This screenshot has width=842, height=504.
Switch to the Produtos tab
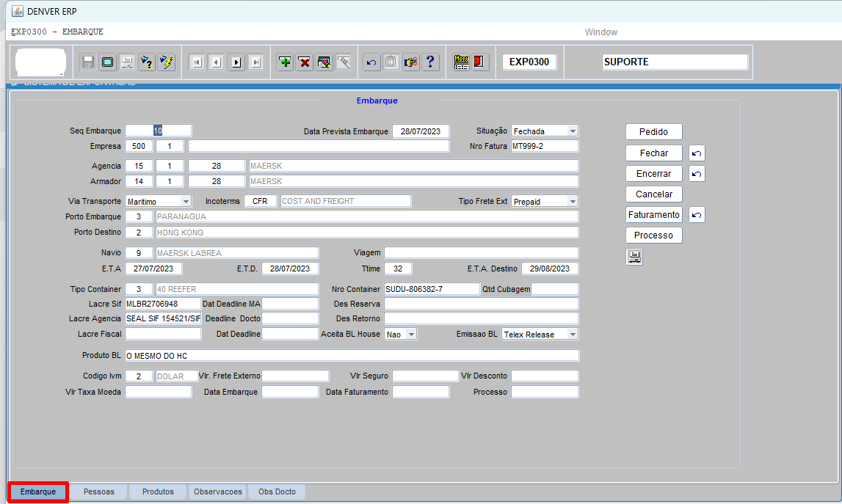[x=158, y=492]
